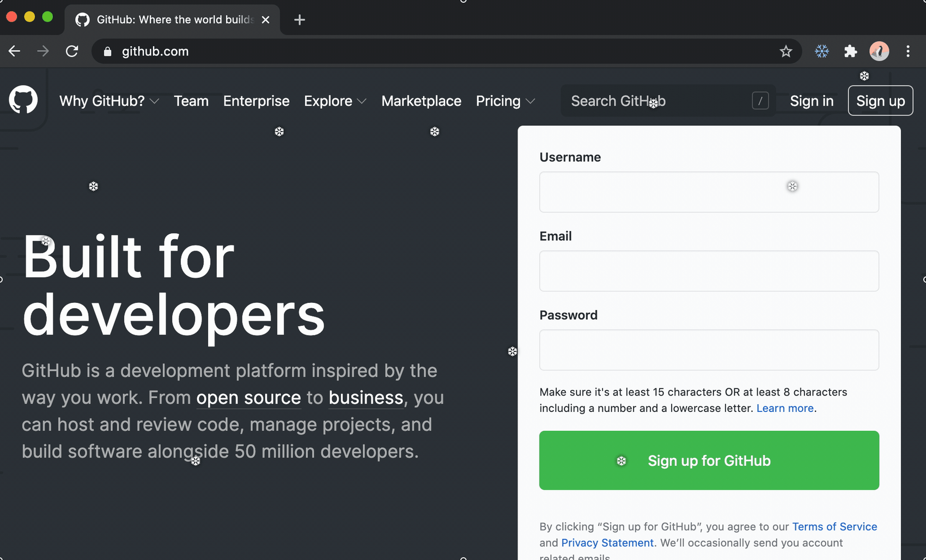
Task: Click into the Password field
Action: pyautogui.click(x=709, y=350)
